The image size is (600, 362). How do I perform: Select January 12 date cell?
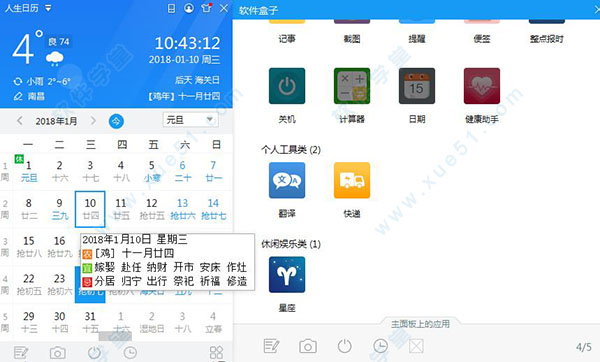click(152, 209)
